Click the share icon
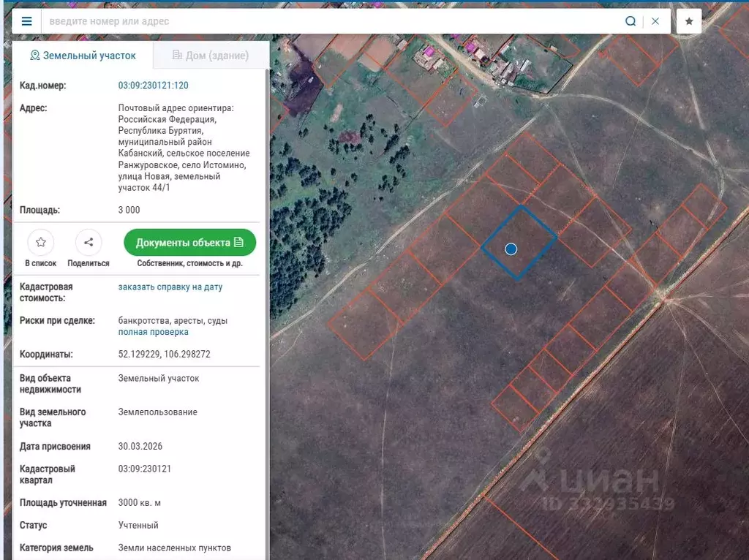Screen dimensions: 749x560 point(89,243)
